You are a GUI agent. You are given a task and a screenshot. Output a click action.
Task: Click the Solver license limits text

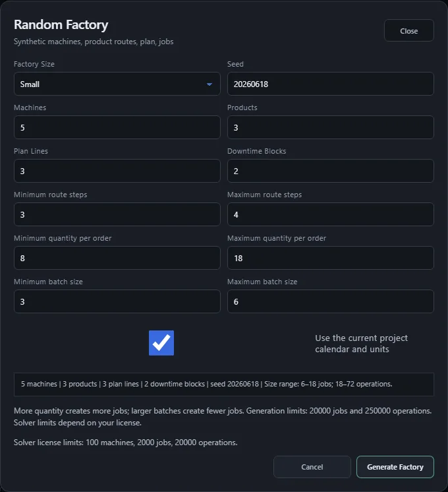125,443
